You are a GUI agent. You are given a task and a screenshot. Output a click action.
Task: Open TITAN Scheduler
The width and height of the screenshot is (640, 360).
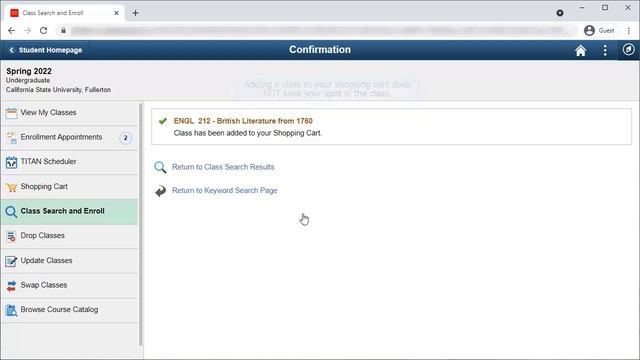70,162
